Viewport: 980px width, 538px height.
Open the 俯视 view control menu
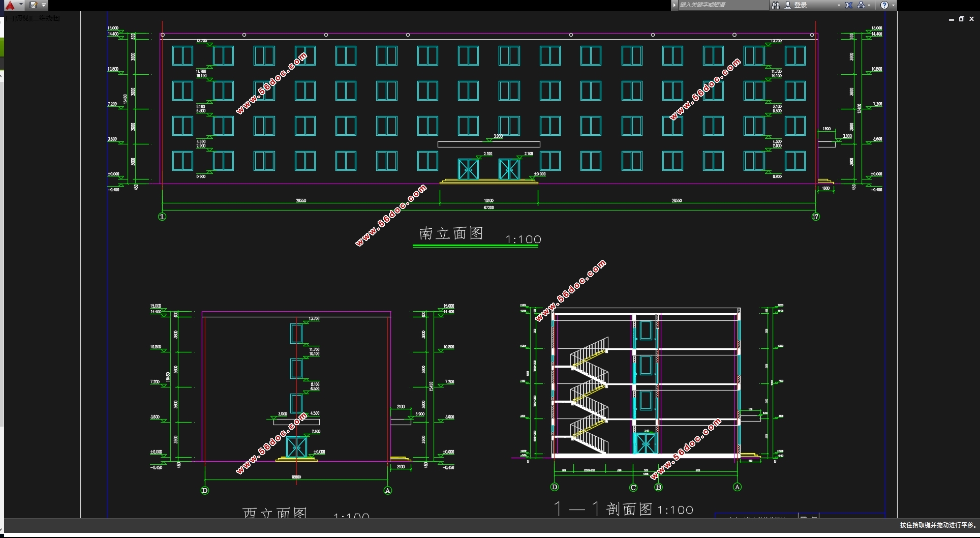coord(22,18)
